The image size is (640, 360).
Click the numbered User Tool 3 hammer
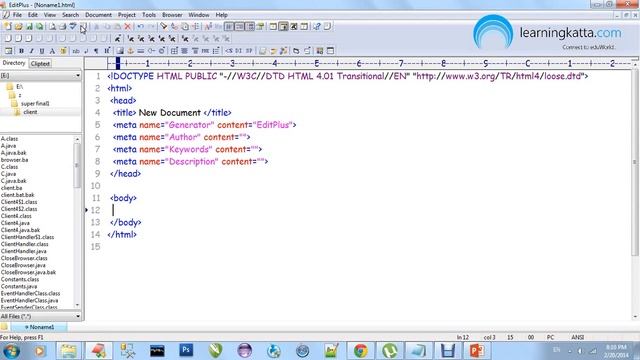pyautogui.click(x=151, y=39)
